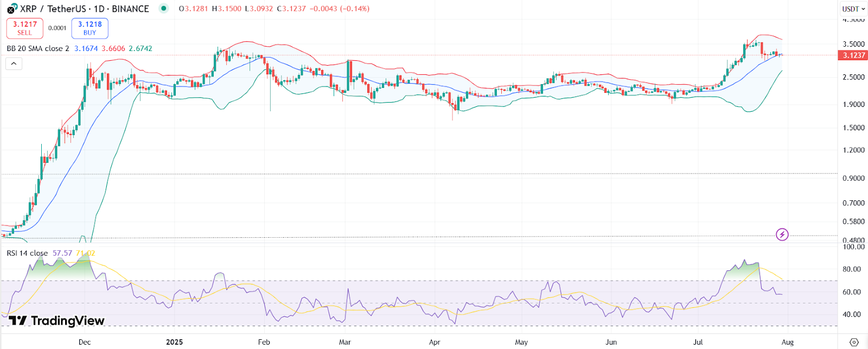
Task: Click the BB upper value 3.6606
Action: 113,48
